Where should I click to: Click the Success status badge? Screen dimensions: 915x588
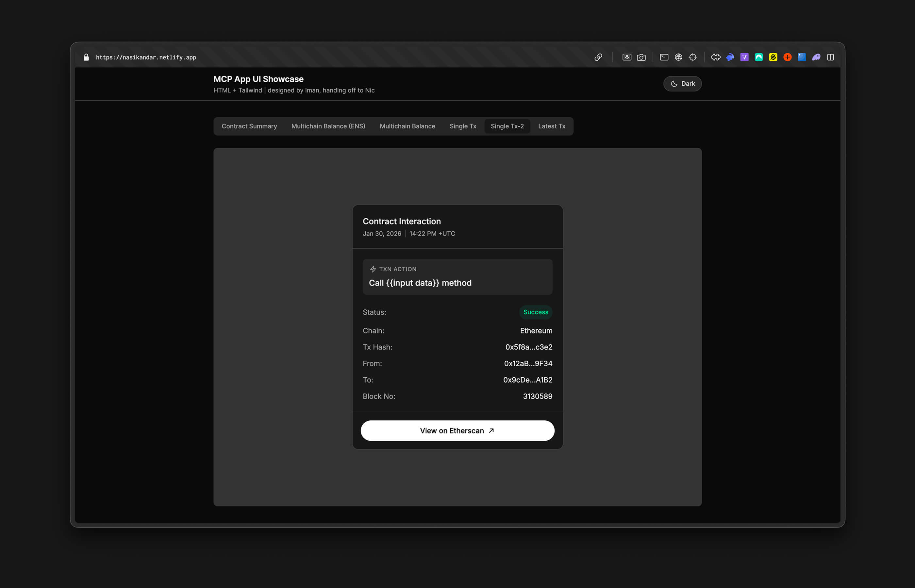click(535, 312)
